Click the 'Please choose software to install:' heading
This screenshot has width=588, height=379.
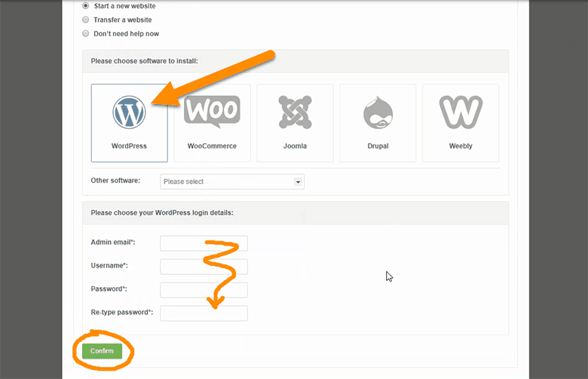[145, 61]
